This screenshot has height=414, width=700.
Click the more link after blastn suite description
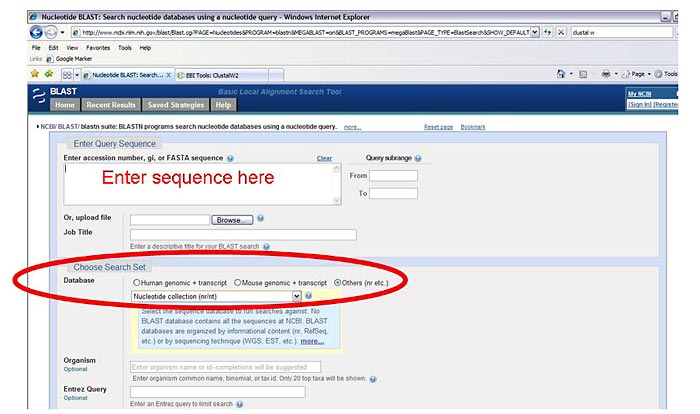tap(352, 127)
